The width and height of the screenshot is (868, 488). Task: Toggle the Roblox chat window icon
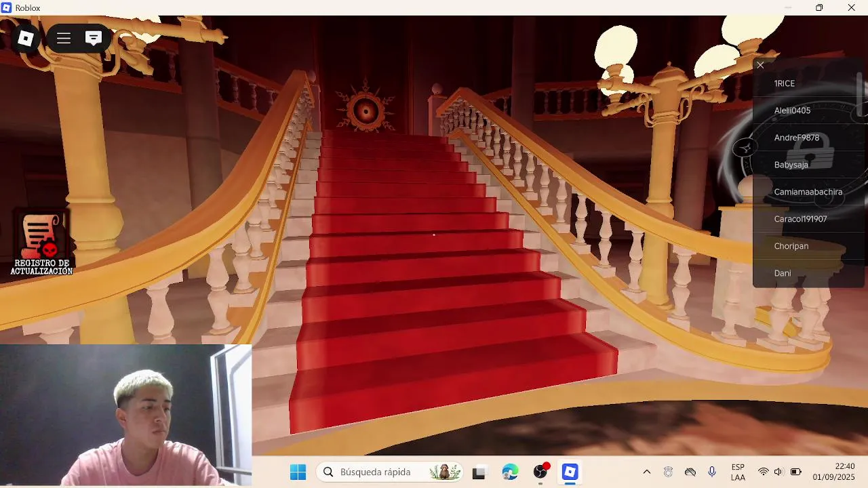(94, 39)
